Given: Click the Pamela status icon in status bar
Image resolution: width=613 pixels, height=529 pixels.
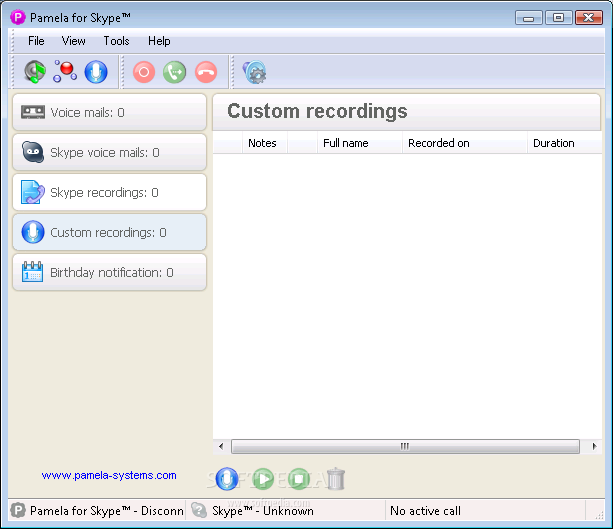Looking at the screenshot, I should (x=18, y=510).
